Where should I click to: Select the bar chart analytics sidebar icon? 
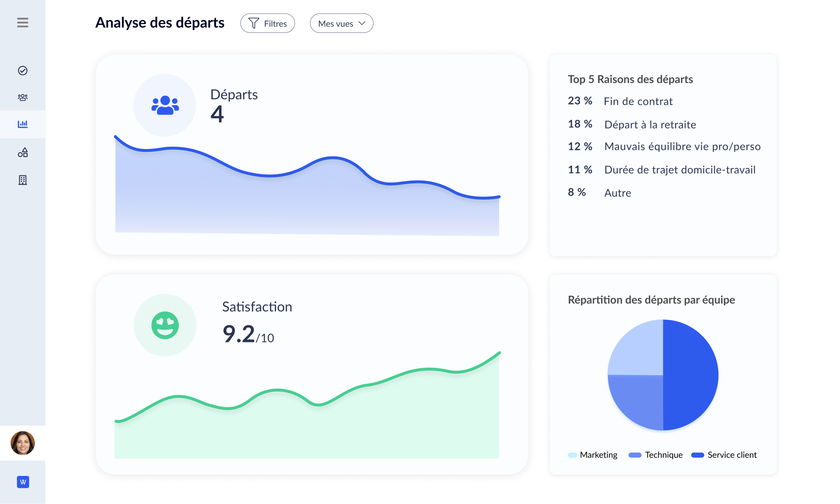tap(23, 124)
